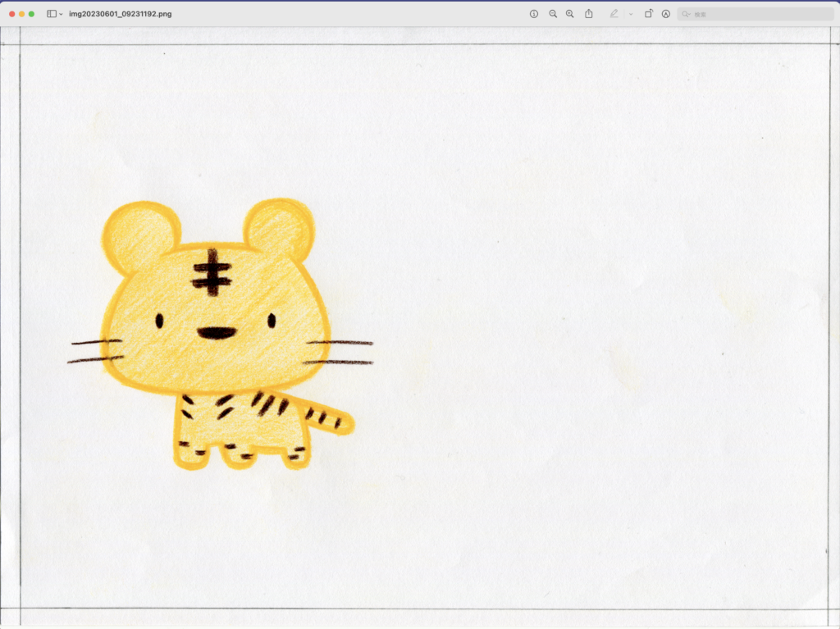The image size is (840, 629).
Task: Open the highlight color dropdown arrow
Action: coord(630,15)
